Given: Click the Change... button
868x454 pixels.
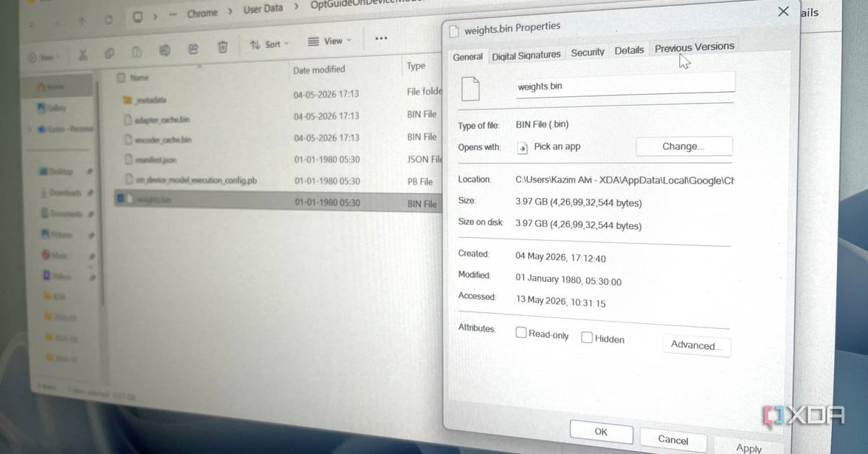Looking at the screenshot, I should (x=684, y=146).
